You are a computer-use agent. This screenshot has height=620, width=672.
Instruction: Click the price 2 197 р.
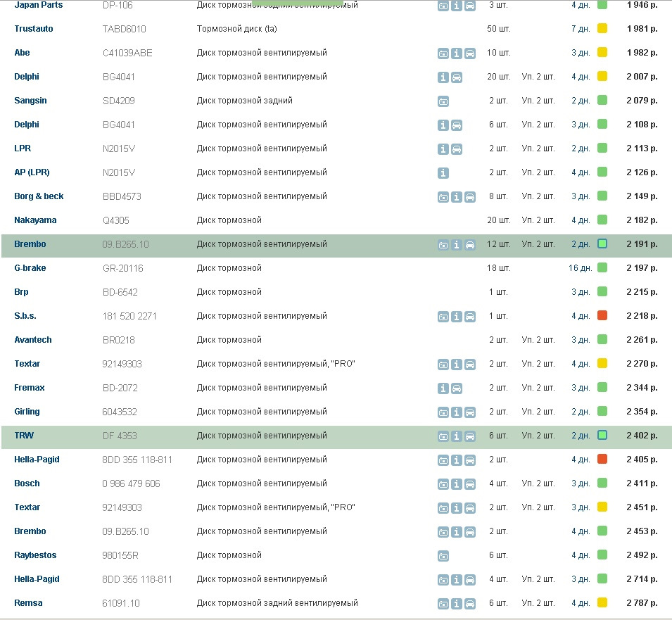tap(642, 268)
